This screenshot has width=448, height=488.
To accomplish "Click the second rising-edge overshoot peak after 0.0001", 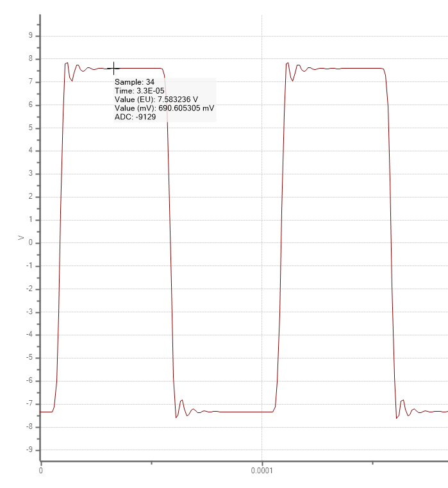I will 288,63.
